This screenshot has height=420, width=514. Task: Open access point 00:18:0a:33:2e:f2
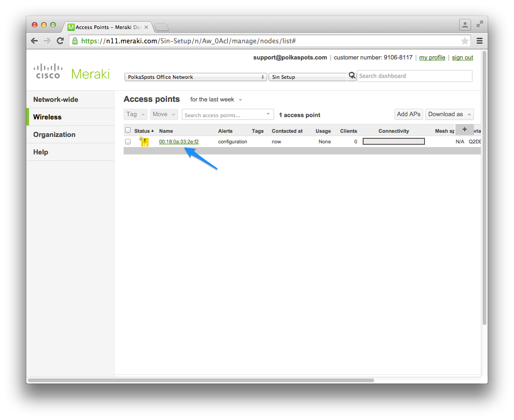click(179, 142)
